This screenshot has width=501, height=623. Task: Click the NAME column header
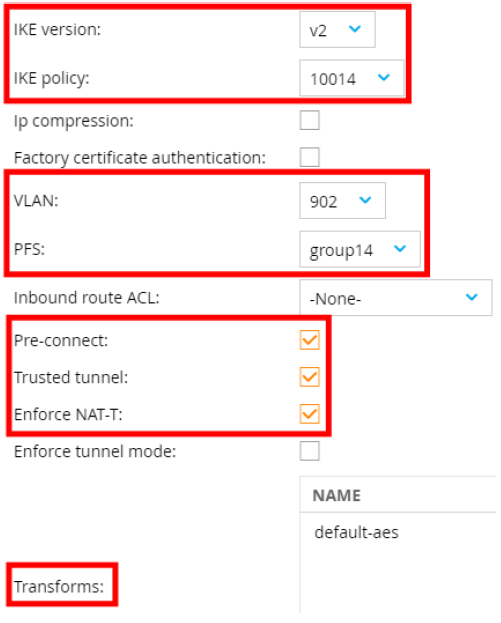[x=337, y=495]
